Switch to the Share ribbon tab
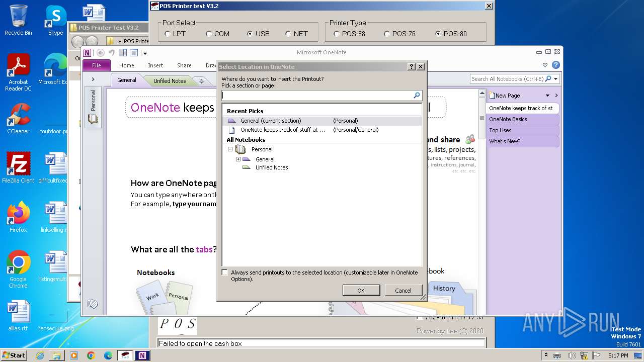The image size is (644, 362). point(184,65)
